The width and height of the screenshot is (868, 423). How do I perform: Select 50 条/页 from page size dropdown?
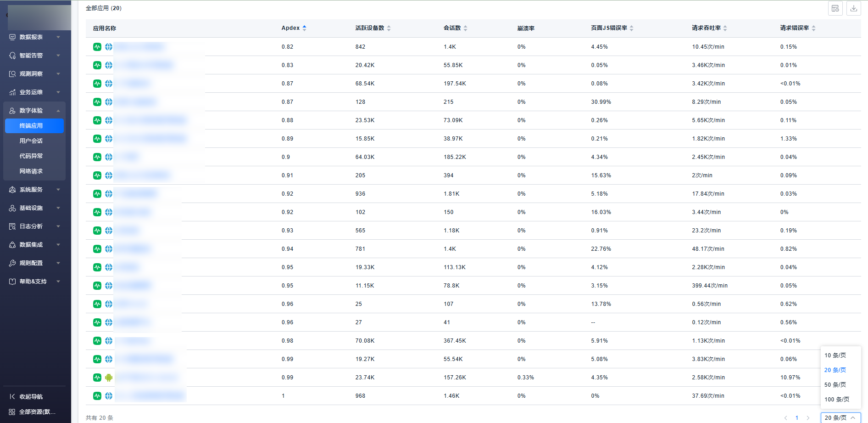835,385
